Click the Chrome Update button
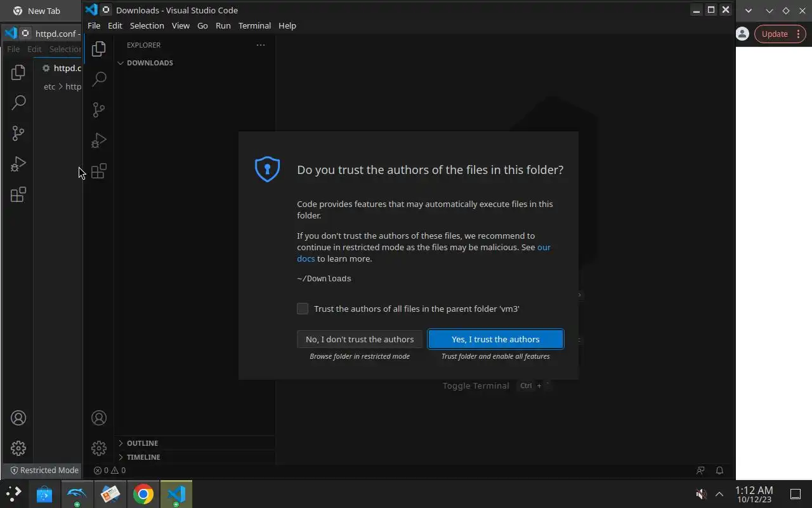Image resolution: width=812 pixels, height=508 pixels. [780, 34]
